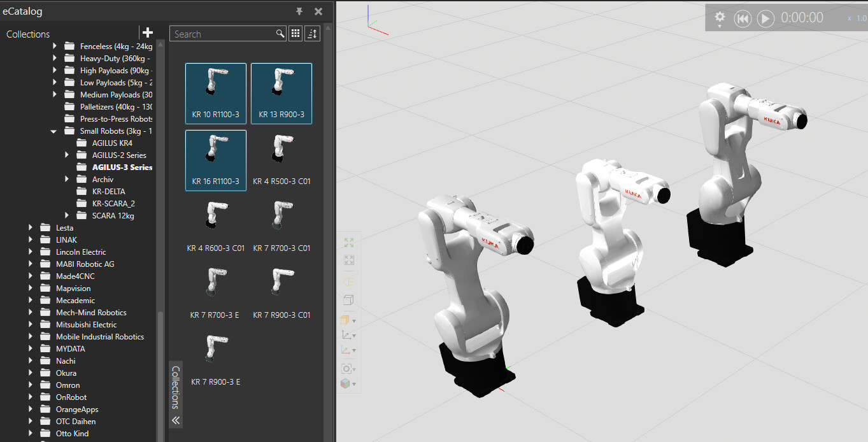Click the simulation speed x 1.0 control
Screen dimensions: 868x442
(857, 18)
